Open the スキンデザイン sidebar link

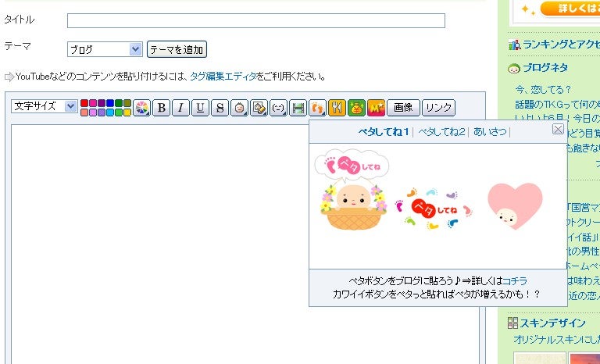552,323
